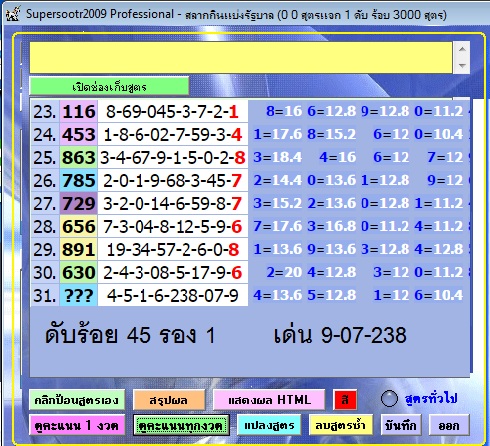The height and width of the screenshot is (446, 490).
Task: Select the result cell 656 in row 28
Action: pyautogui.click(x=79, y=226)
